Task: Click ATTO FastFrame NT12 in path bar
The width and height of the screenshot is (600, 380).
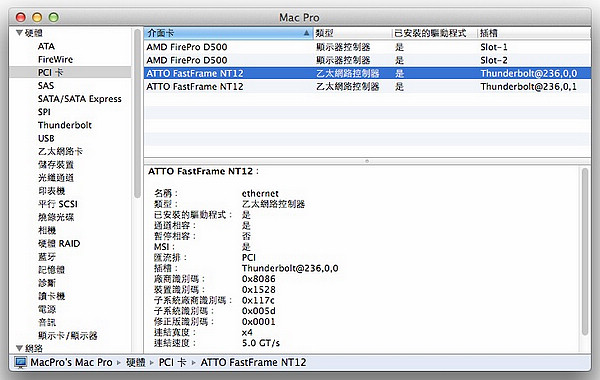Action: (x=253, y=362)
